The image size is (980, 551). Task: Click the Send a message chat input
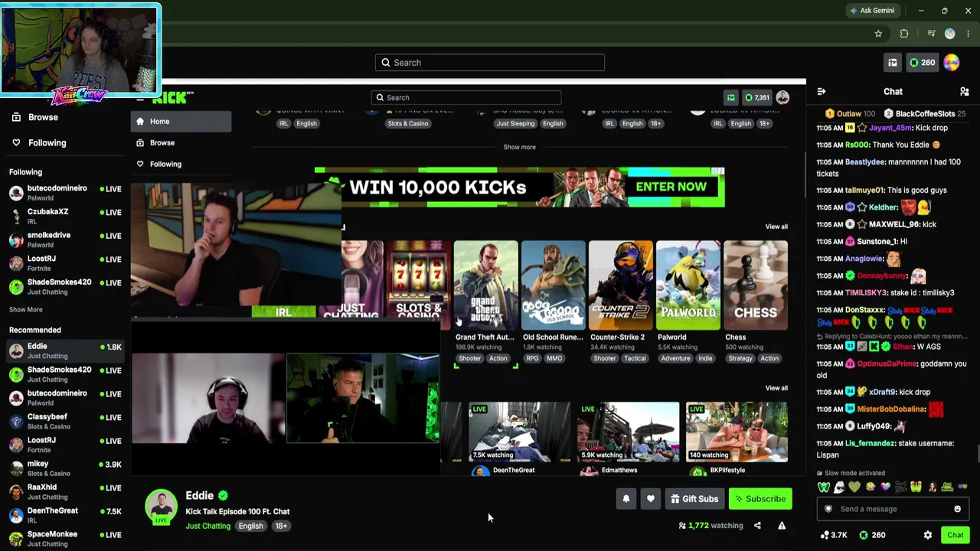[893, 509]
